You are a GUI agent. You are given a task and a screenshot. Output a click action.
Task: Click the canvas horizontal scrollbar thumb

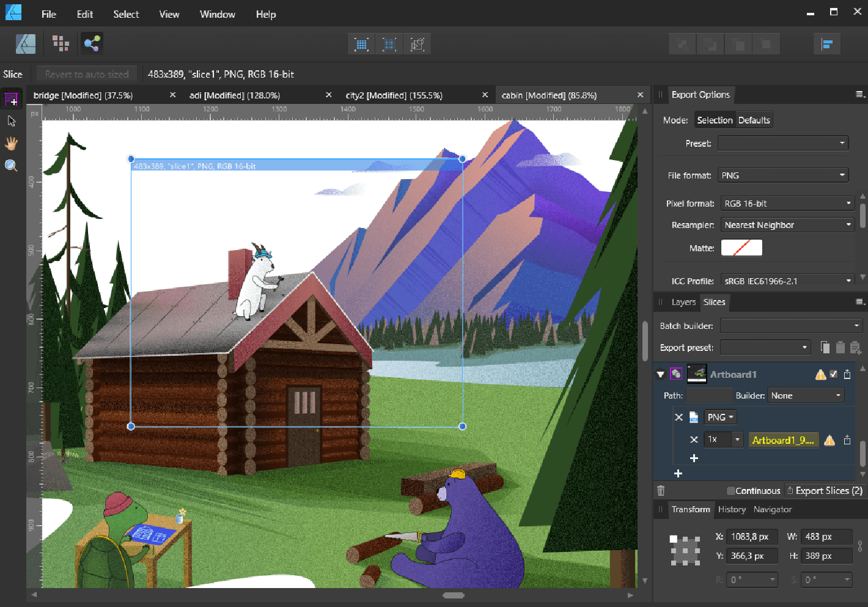(454, 595)
